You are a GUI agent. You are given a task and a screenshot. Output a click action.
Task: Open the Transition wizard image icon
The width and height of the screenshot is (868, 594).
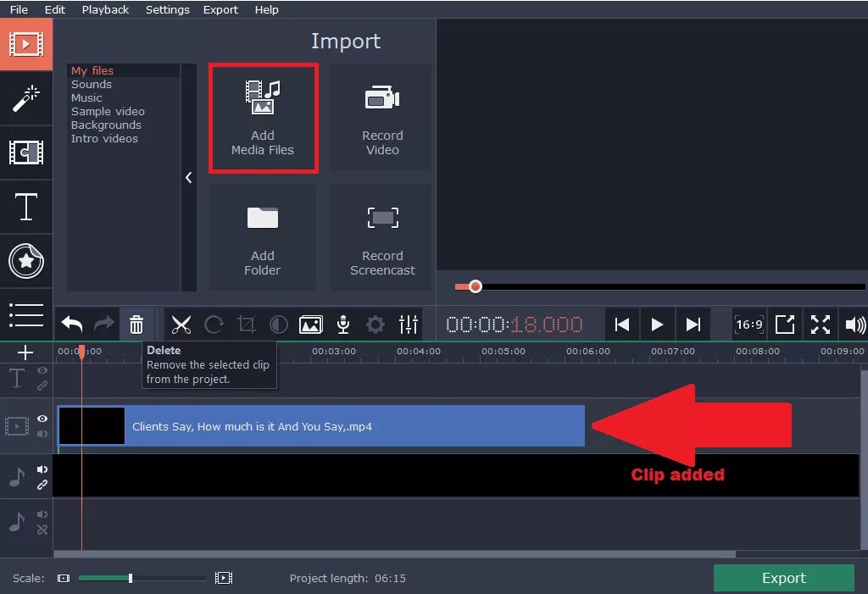[311, 325]
